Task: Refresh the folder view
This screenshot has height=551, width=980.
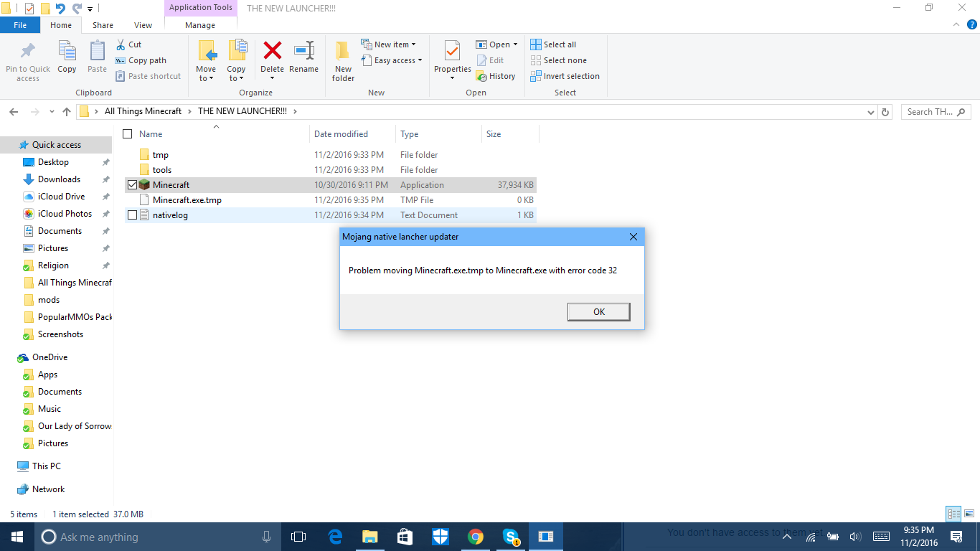Action: coord(885,112)
